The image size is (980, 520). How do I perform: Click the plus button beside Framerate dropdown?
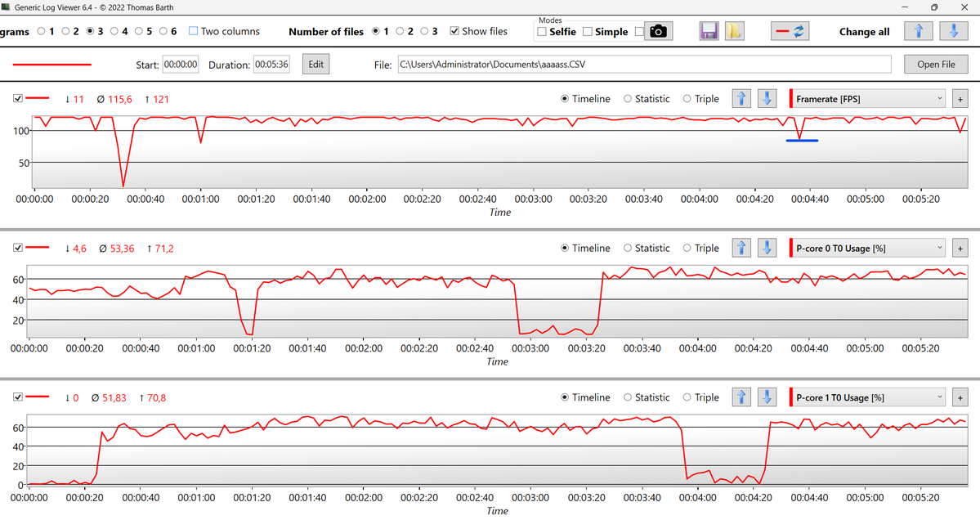[x=960, y=99]
